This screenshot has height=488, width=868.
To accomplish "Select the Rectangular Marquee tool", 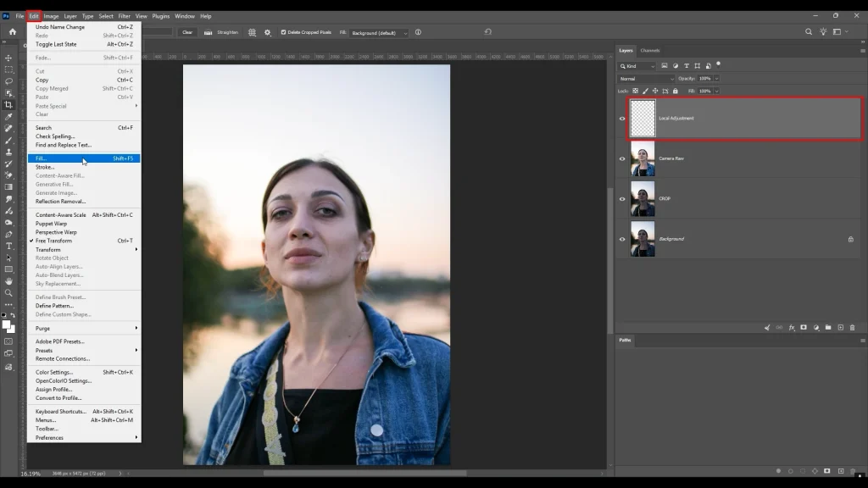I will [x=8, y=69].
